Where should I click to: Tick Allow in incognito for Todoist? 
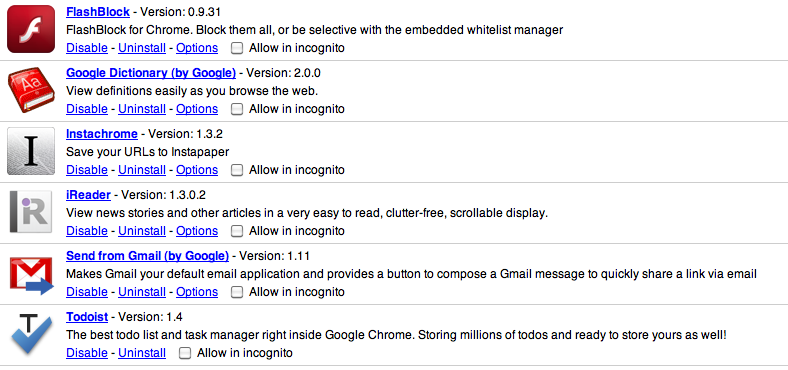click(185, 353)
